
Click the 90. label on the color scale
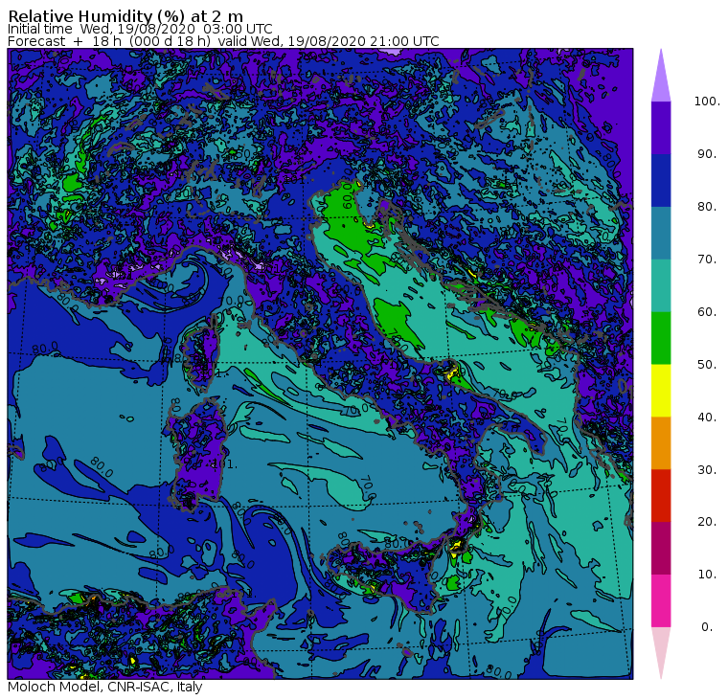(x=707, y=154)
